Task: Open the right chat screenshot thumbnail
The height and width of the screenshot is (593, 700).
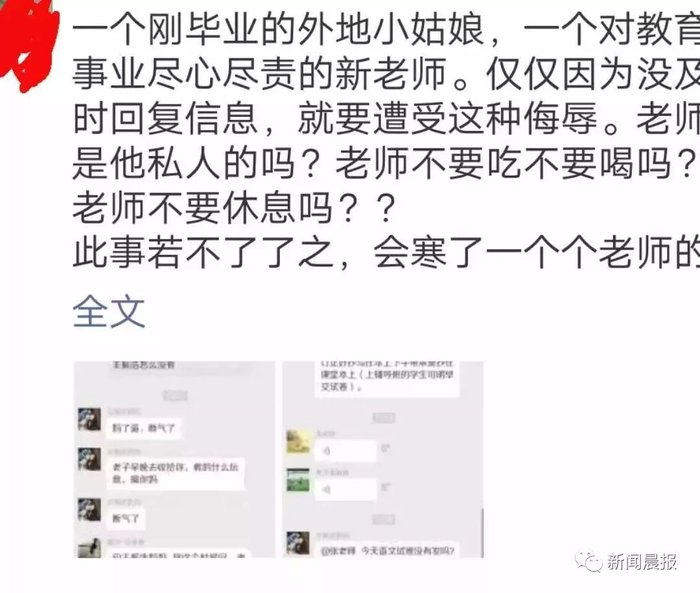Action: click(x=383, y=459)
